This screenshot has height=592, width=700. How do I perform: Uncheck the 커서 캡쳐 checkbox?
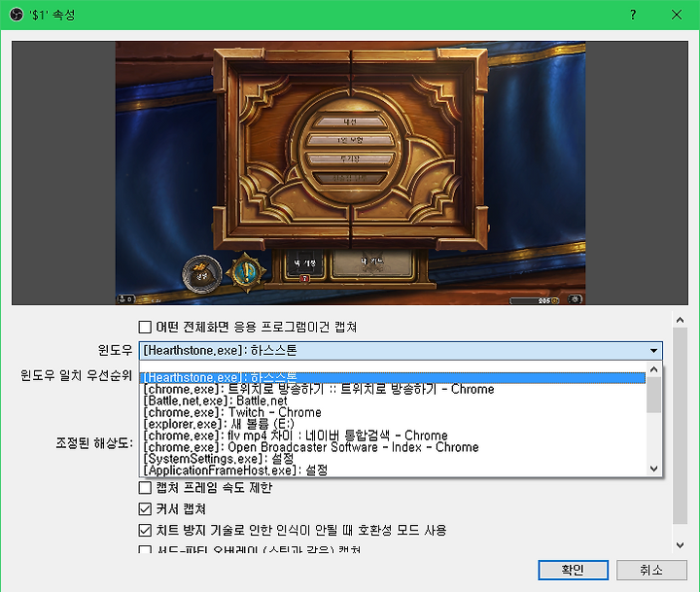[145, 509]
